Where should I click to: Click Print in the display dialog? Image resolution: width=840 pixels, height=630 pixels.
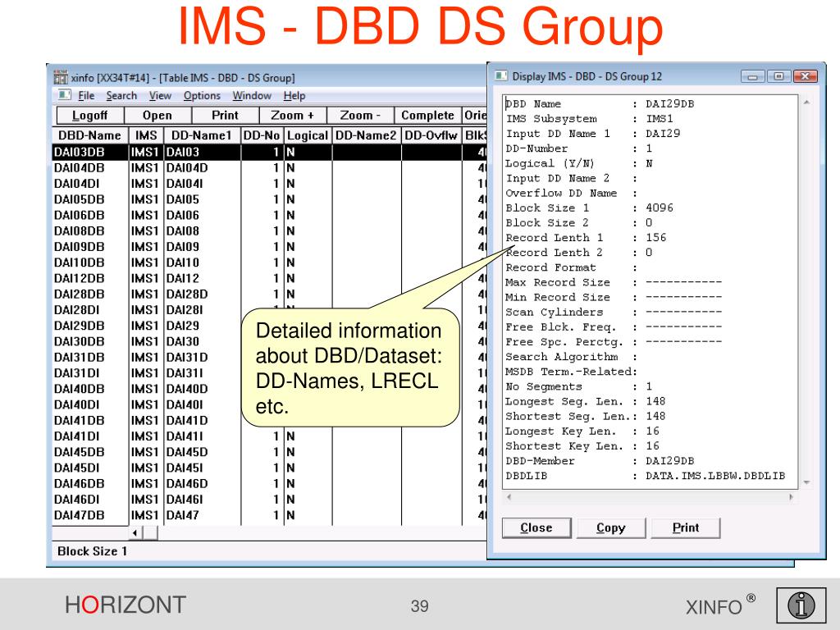tap(686, 527)
